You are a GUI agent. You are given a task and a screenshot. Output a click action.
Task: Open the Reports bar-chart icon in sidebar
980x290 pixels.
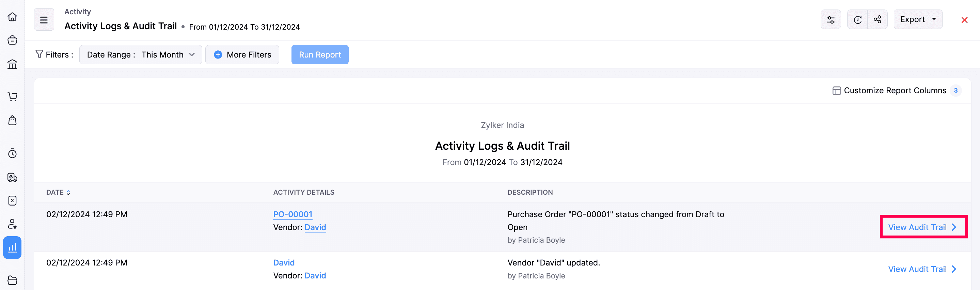[x=12, y=247]
